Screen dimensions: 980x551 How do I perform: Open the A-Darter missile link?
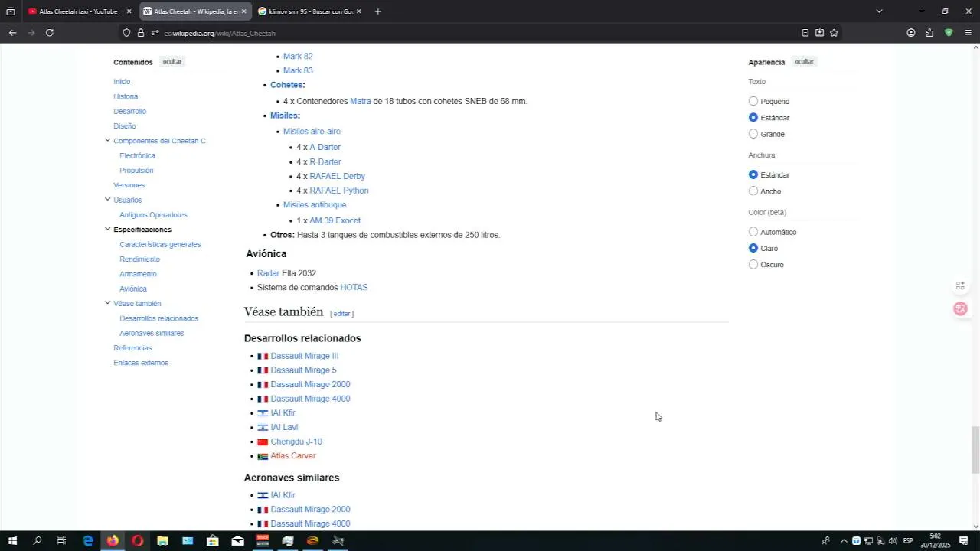click(325, 147)
